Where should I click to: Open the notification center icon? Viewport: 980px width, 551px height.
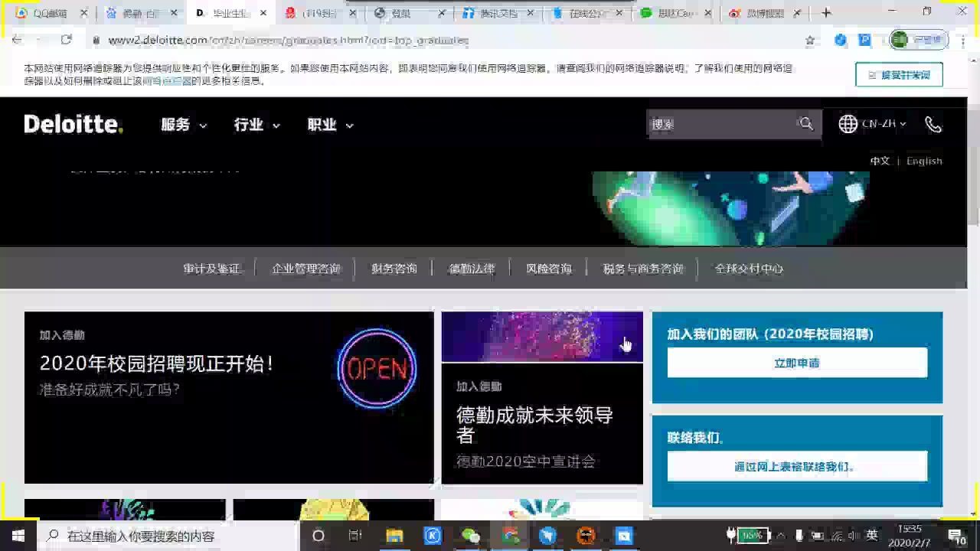point(956,536)
